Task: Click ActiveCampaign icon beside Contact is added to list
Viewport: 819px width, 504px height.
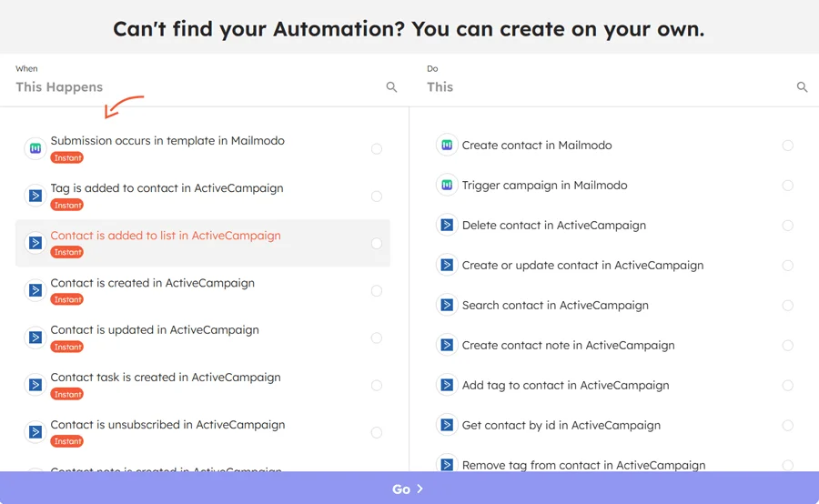Action: click(35, 243)
